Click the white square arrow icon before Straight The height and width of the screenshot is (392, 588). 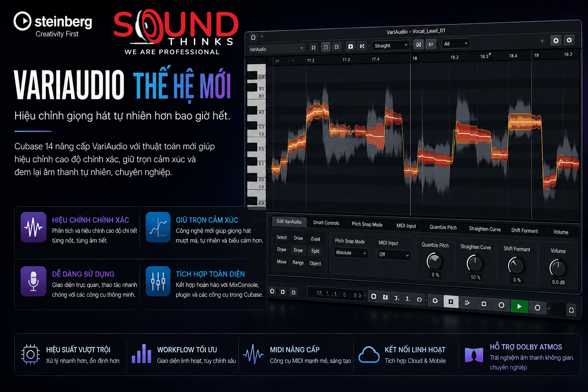[x=350, y=46]
